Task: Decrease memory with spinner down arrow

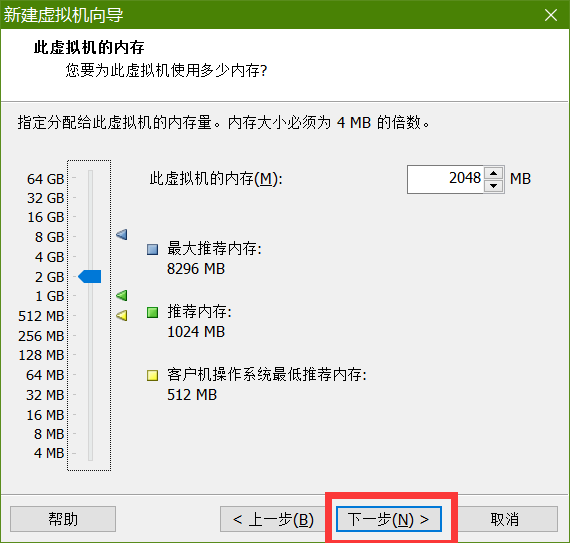Action: tap(493, 186)
